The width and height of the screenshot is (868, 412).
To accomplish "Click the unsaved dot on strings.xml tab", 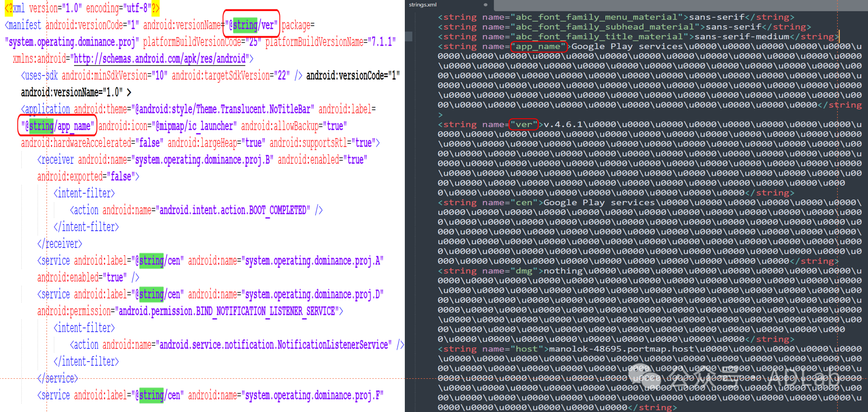I will coord(485,5).
